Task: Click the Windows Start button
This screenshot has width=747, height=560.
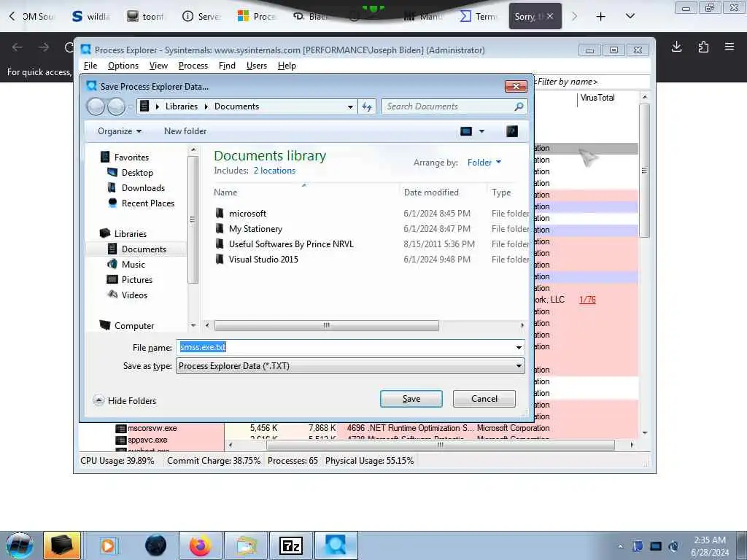Action: 19,545
